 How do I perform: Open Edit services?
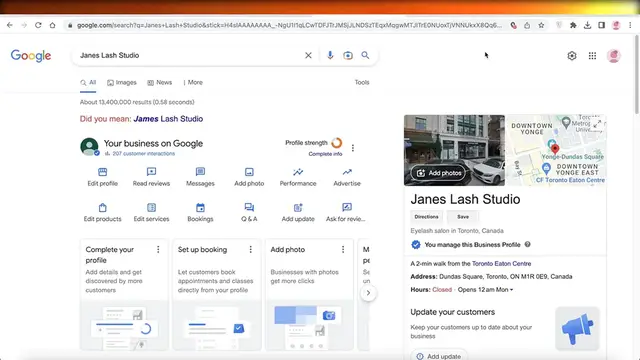pyautogui.click(x=151, y=213)
